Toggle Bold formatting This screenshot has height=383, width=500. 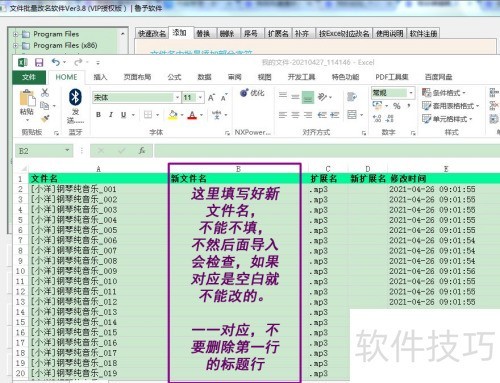click(x=98, y=115)
